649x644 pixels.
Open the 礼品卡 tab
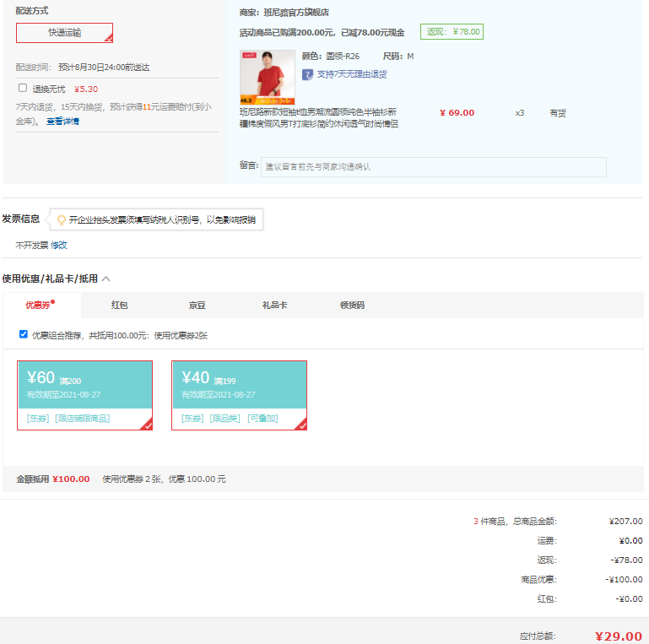274,305
